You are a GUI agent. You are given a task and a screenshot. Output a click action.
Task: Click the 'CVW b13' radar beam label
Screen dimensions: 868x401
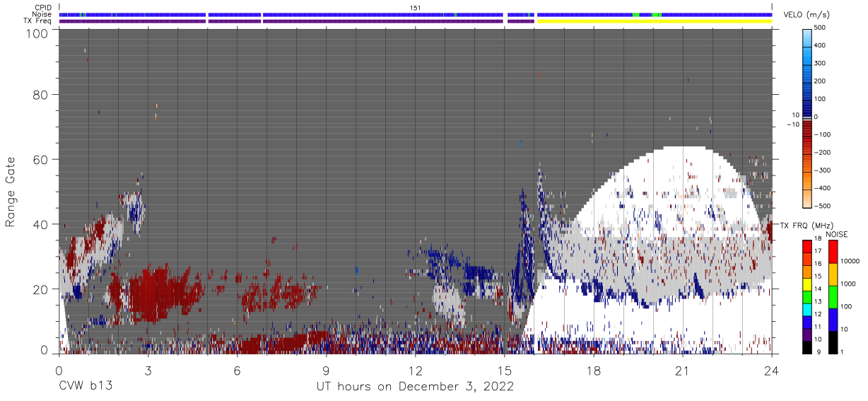(85, 386)
